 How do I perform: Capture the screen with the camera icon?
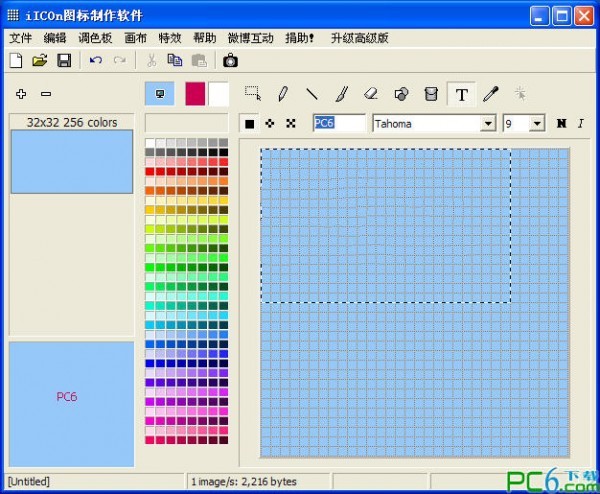230,60
